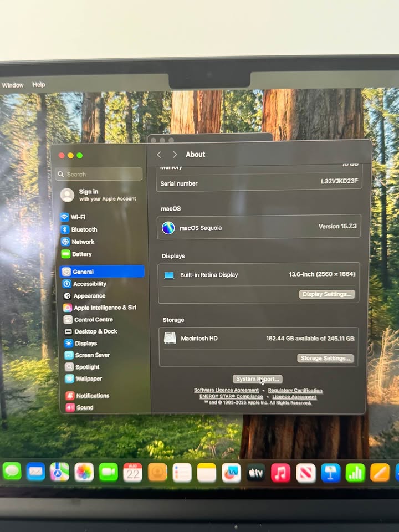Click the Built-in Retina Display icon

click(169, 275)
